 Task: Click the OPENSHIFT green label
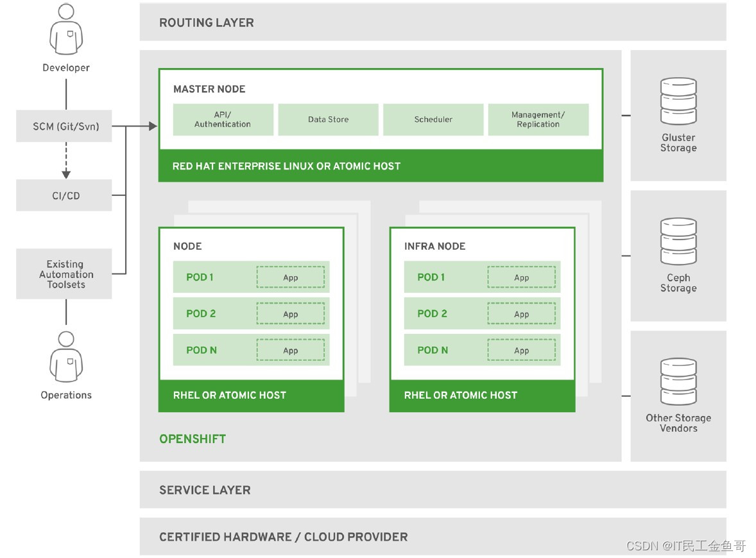click(193, 439)
